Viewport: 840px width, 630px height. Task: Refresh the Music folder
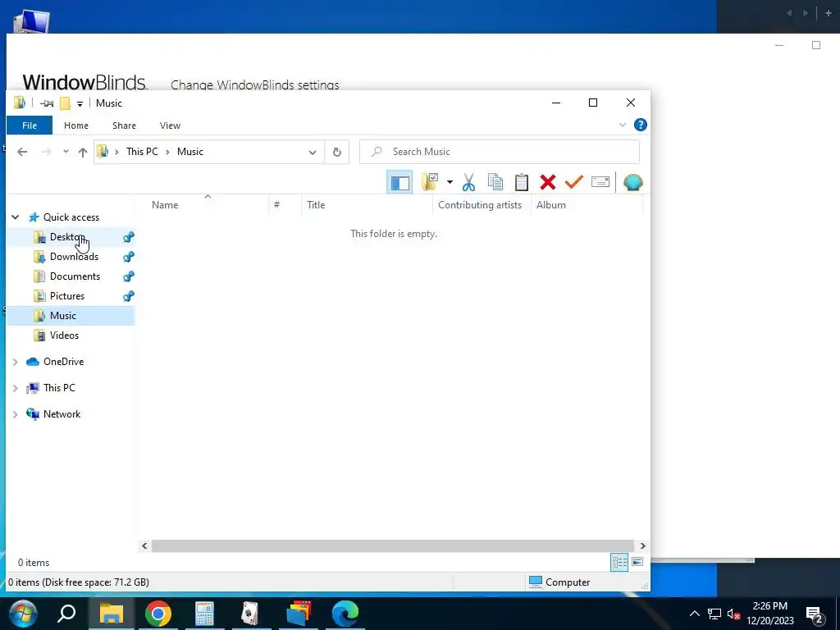tap(336, 152)
